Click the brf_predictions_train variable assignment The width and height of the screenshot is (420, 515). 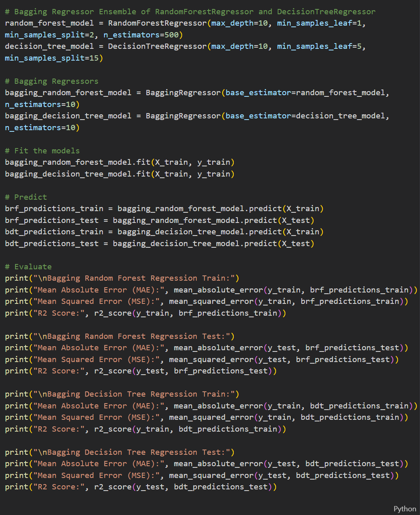click(x=54, y=209)
